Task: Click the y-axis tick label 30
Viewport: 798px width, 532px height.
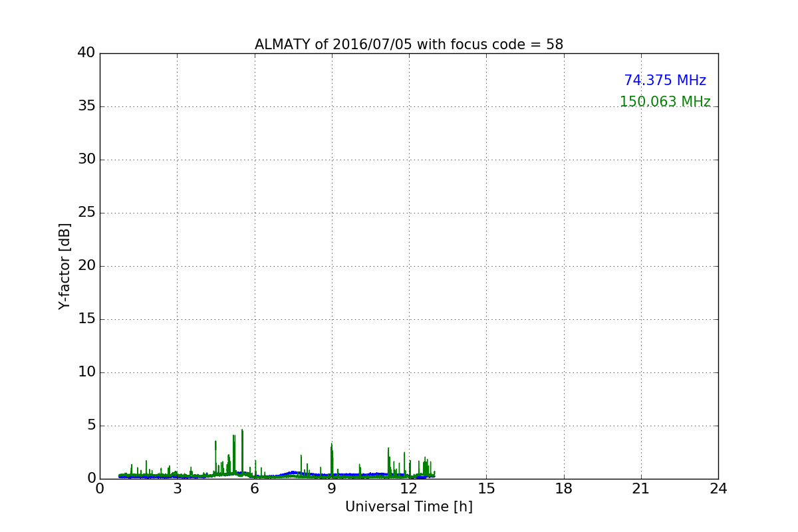Action: (86, 160)
